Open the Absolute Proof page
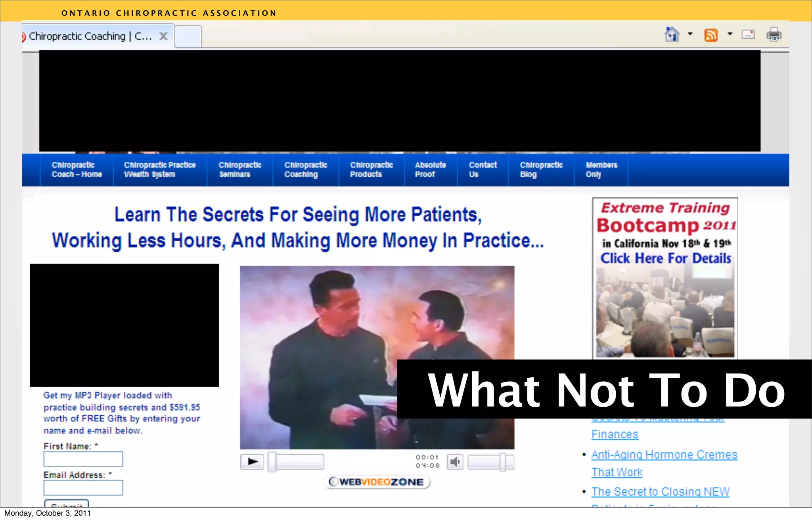The width and height of the screenshot is (812, 520). (x=431, y=170)
